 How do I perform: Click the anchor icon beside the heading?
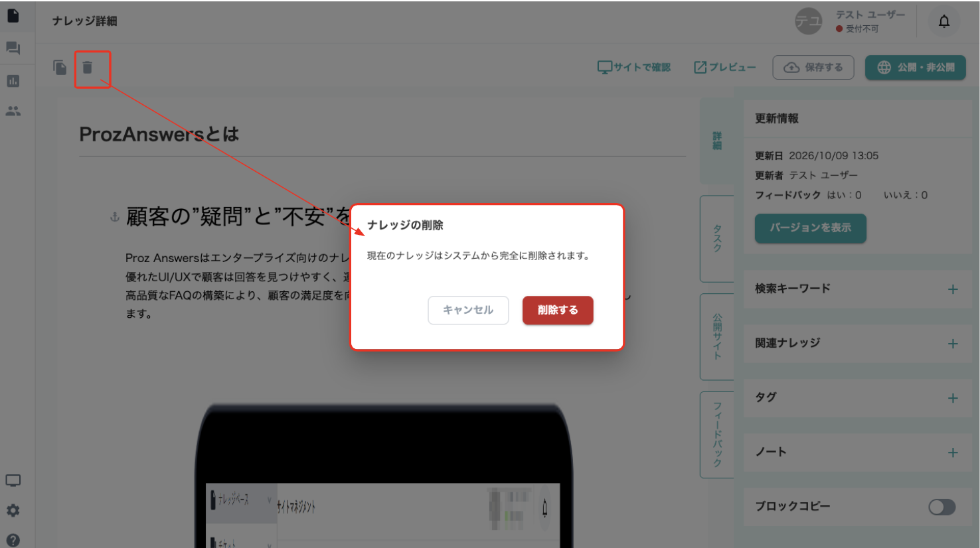[114, 217]
